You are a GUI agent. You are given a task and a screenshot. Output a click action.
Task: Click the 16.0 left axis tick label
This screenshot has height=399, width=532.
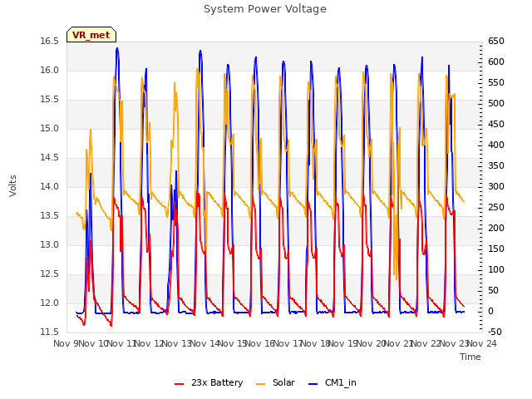(x=50, y=71)
